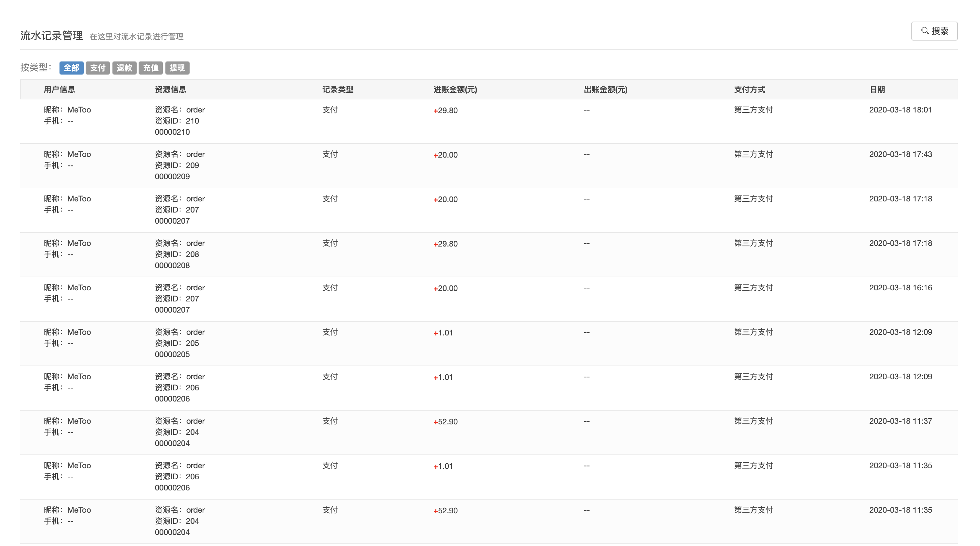This screenshot has height=546, width=980.
Task: Click the 进账金额(元) column header
Action: (x=455, y=89)
